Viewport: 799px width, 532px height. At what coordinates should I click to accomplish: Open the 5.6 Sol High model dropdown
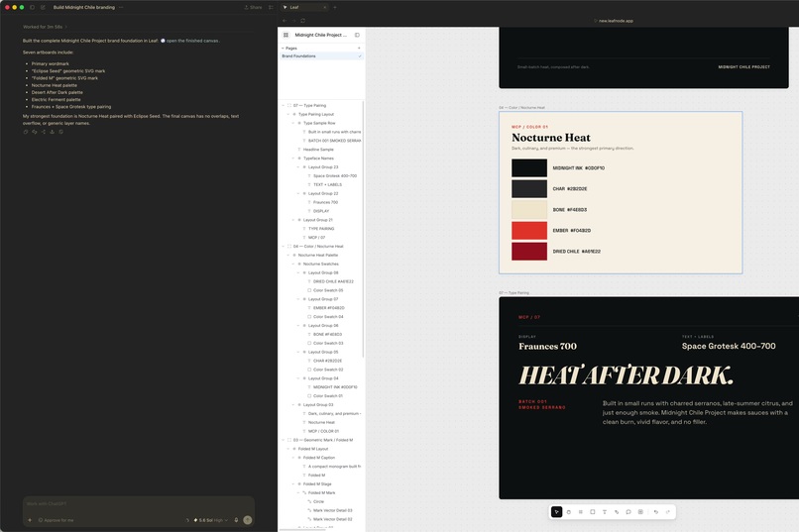pos(211,520)
